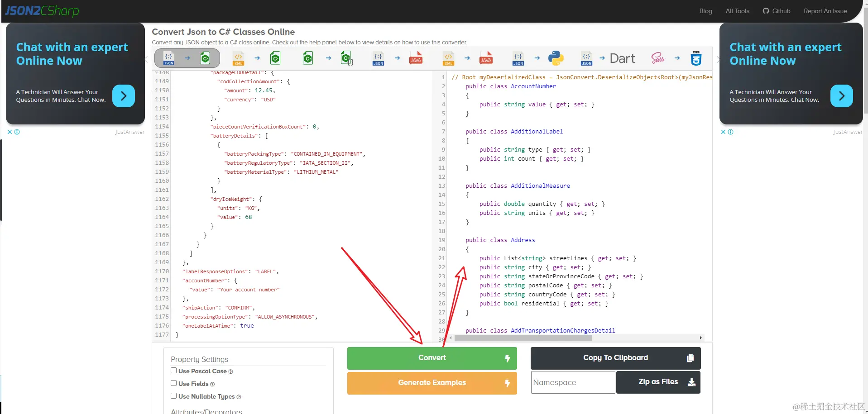Enable Use Nullable Types

coord(173,396)
